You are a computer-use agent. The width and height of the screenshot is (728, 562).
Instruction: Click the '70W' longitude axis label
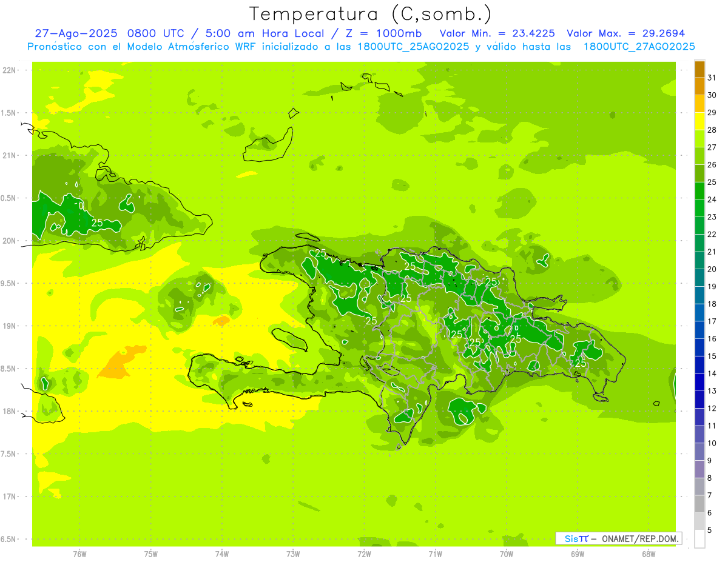pos(507,554)
